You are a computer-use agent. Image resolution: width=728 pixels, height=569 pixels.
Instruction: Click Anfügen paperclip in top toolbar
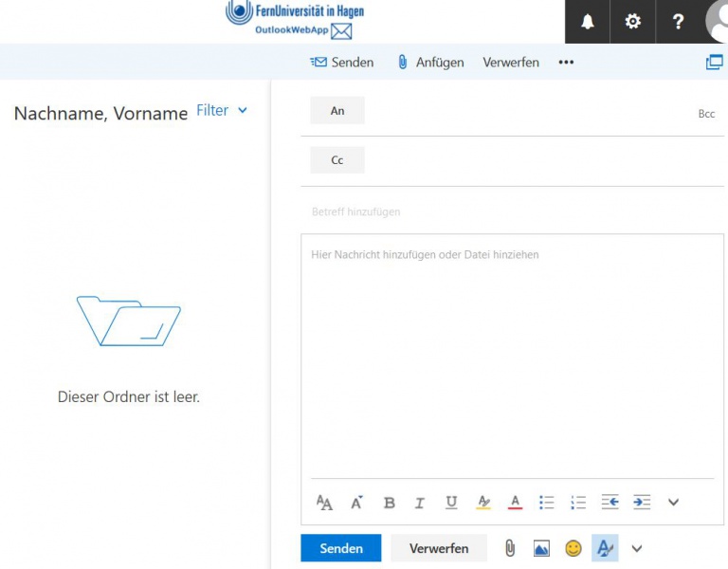[x=430, y=63]
